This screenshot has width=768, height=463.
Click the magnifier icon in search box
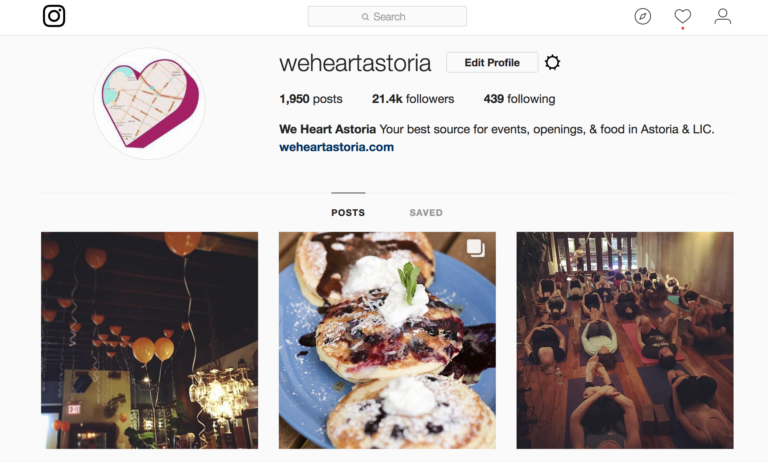click(365, 17)
